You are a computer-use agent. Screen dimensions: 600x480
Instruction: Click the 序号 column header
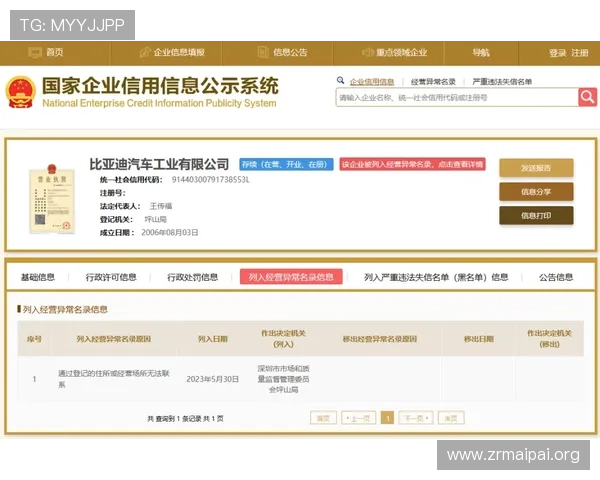coord(34,339)
